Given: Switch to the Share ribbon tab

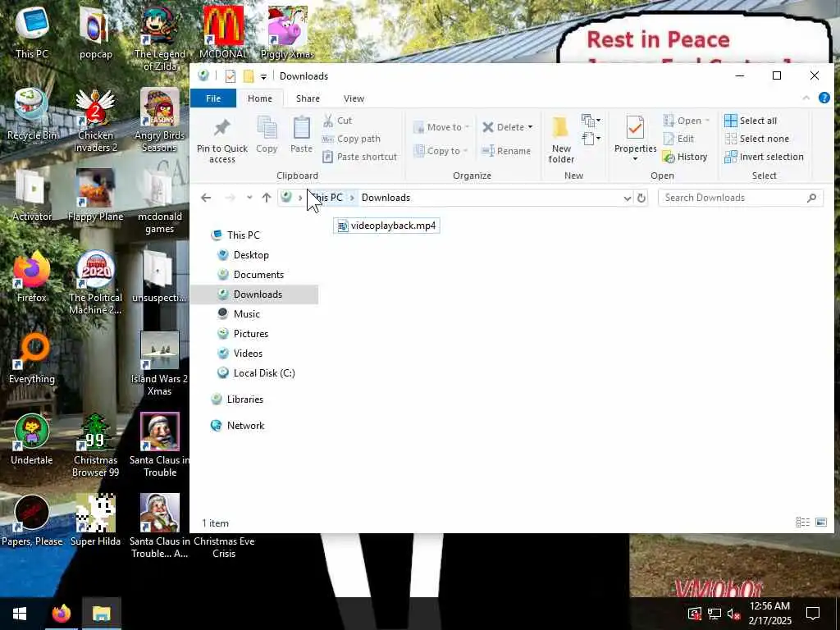Looking at the screenshot, I should tap(308, 98).
